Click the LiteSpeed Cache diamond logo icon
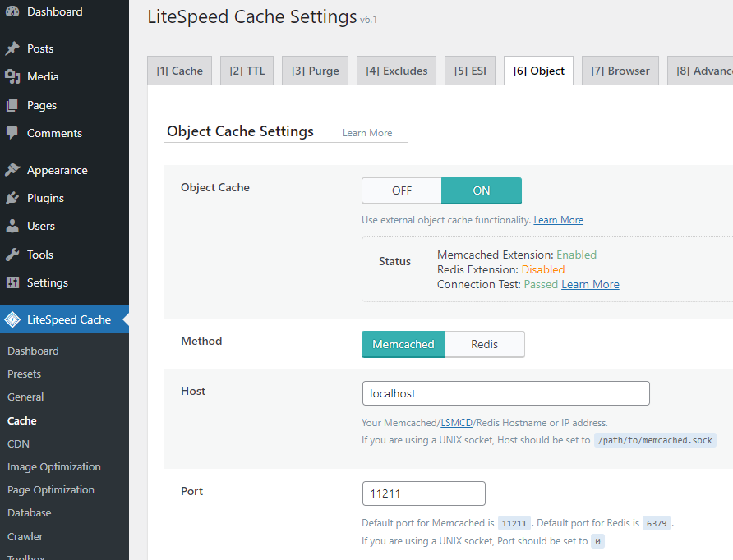 pos(12,319)
